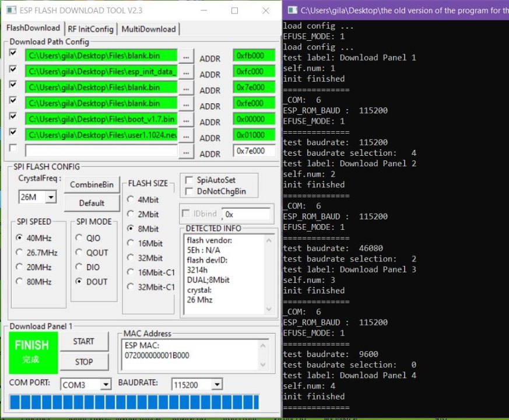Toggle checkbox for blank.bin at 0x7e000
This screenshot has height=420, width=509.
(x=13, y=85)
